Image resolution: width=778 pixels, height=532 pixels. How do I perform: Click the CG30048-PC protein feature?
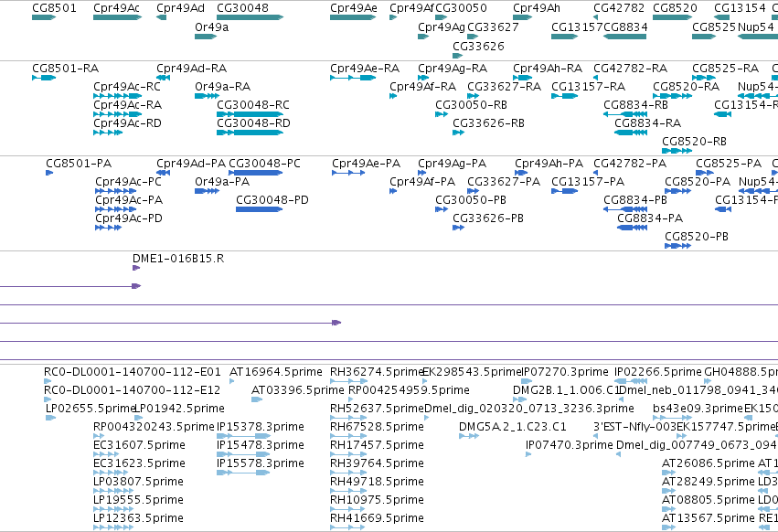(x=256, y=173)
